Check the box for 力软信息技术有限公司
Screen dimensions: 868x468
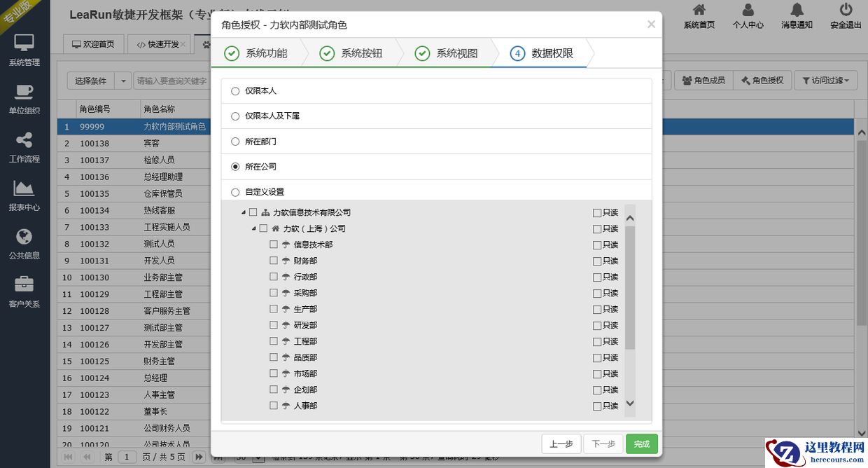click(253, 212)
